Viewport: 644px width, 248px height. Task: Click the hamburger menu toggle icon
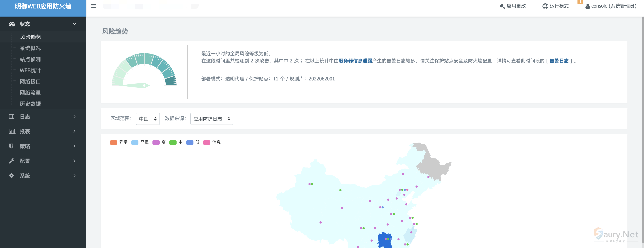[93, 6]
